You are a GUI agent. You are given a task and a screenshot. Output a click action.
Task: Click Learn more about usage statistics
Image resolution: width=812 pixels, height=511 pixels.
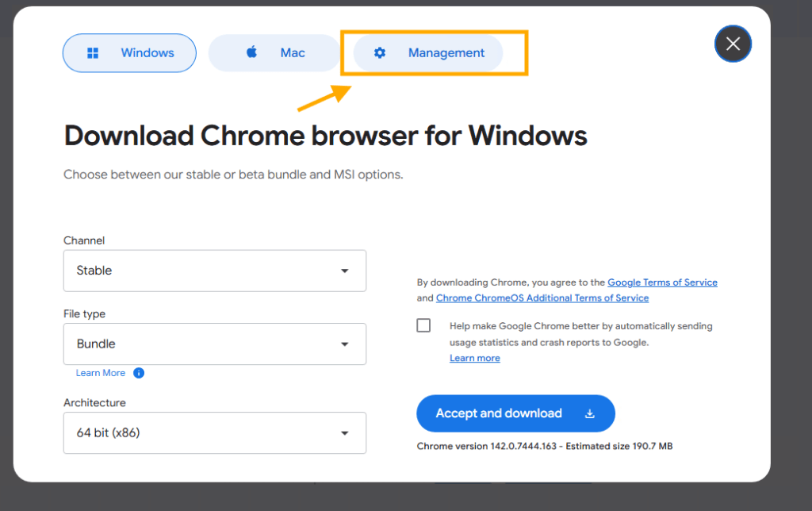click(x=474, y=358)
